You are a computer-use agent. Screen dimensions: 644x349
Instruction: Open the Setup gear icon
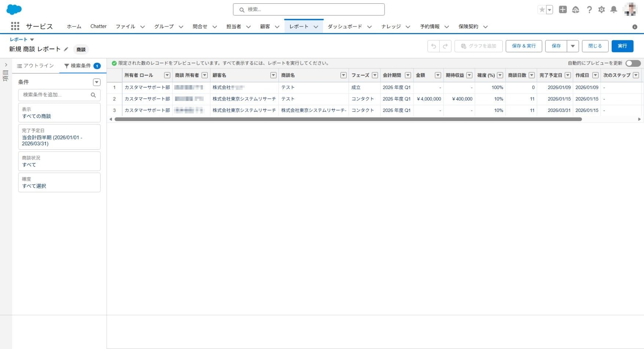tap(601, 10)
